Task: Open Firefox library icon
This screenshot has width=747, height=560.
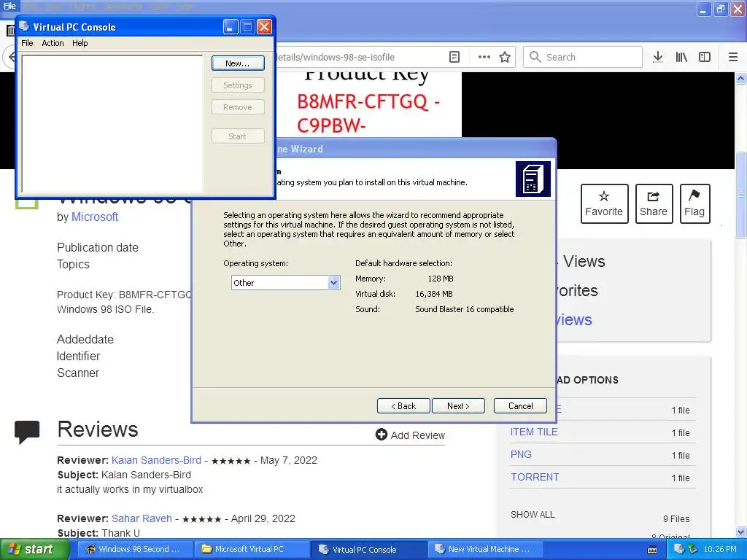Action: 681,57
